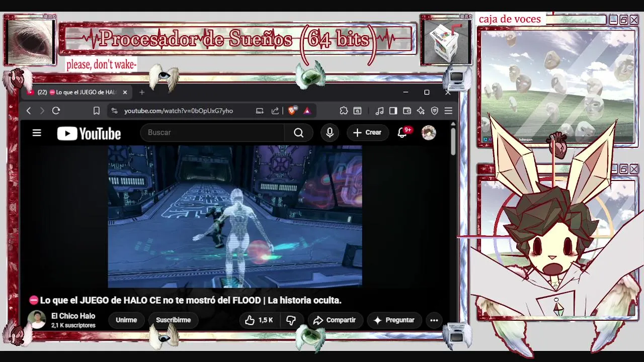Maximize the 'caja de voces' window
The height and width of the screenshot is (362, 644).
(x=623, y=20)
